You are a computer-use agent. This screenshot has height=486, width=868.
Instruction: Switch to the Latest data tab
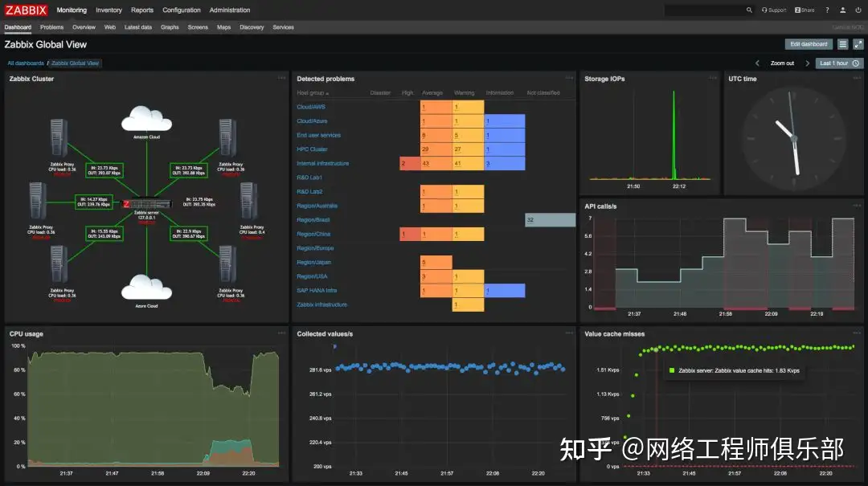point(138,27)
